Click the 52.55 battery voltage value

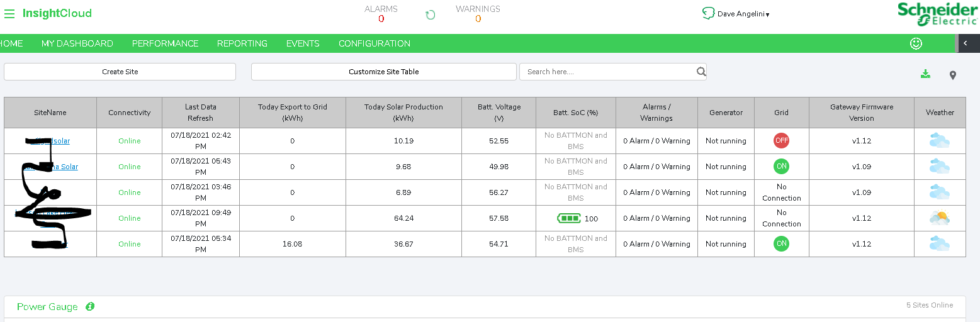pyautogui.click(x=499, y=141)
